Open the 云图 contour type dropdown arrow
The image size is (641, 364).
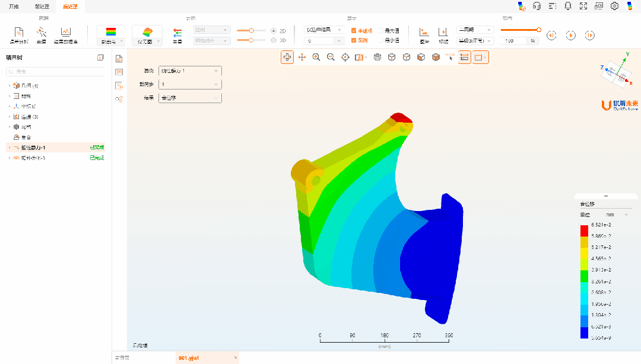click(158, 41)
